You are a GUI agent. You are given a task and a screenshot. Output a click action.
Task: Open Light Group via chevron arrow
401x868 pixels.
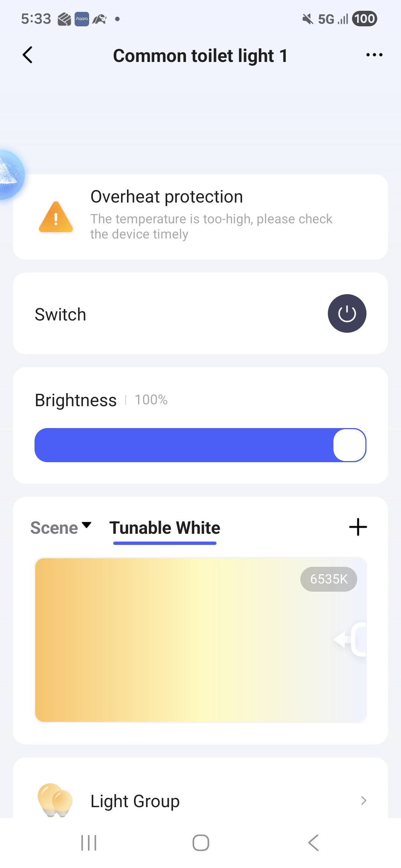pos(363,800)
